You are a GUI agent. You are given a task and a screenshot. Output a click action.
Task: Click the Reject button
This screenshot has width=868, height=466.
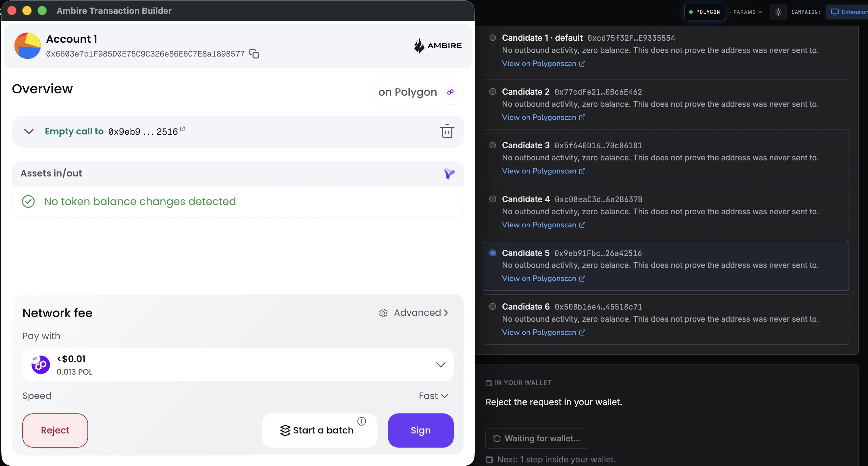tap(55, 430)
